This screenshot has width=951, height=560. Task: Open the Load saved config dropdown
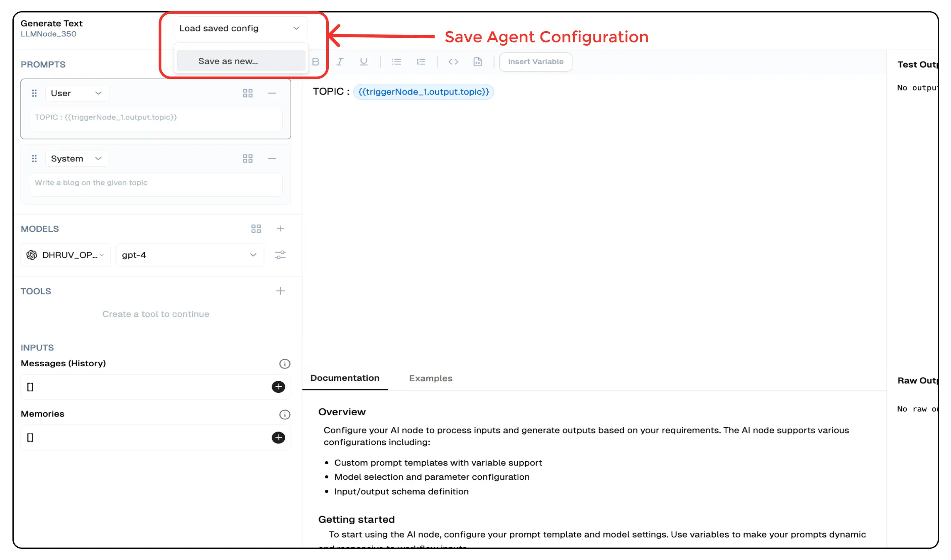click(x=240, y=28)
